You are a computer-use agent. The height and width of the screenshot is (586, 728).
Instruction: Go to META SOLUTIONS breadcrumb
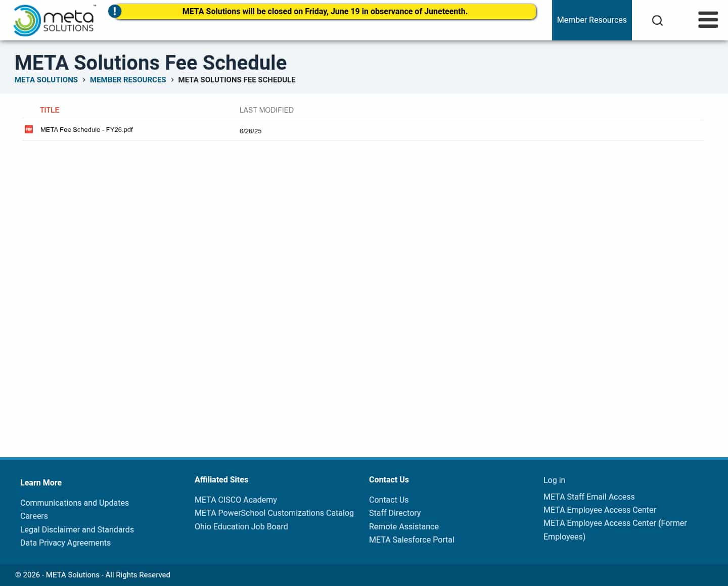point(46,80)
